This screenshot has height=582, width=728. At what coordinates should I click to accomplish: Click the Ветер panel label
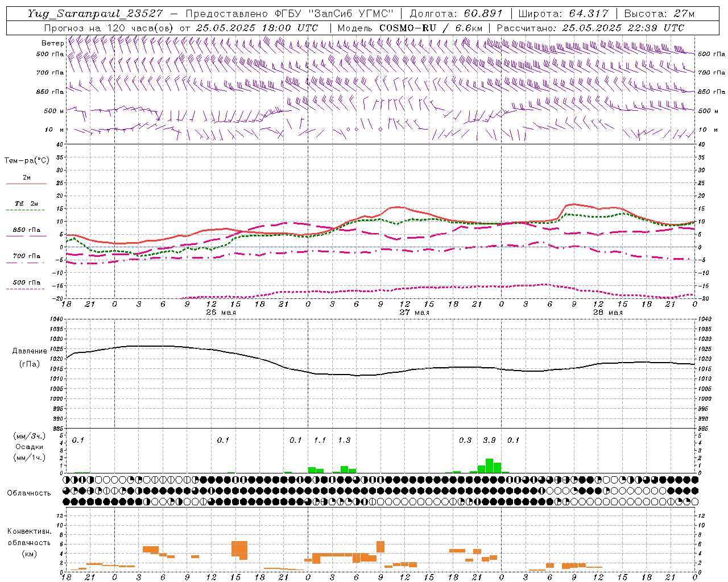52,43
